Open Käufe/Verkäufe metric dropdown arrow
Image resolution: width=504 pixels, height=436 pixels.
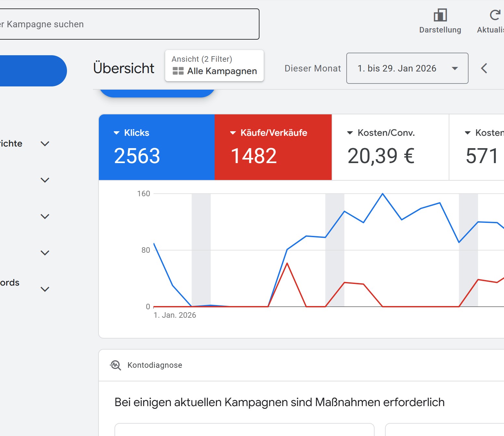[x=233, y=133]
